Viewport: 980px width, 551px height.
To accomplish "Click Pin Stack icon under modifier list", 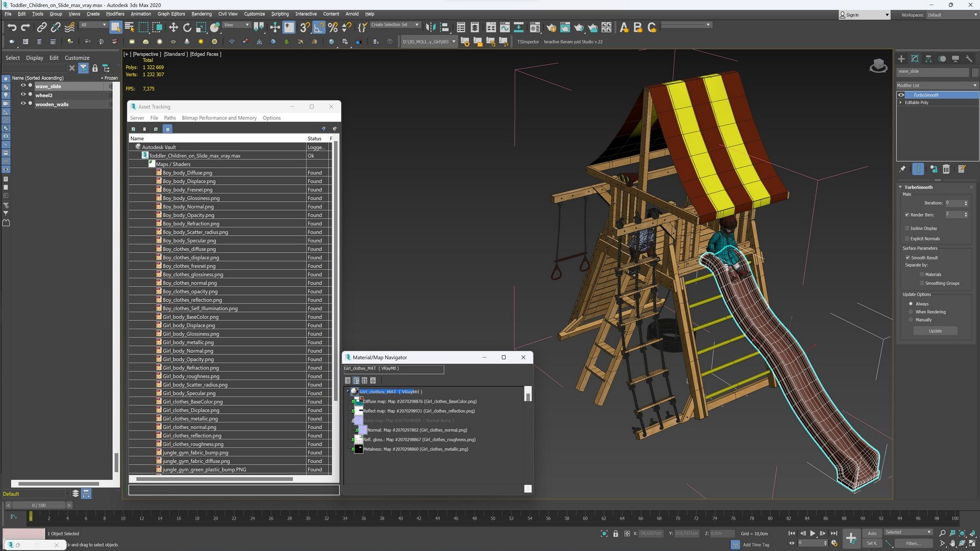I will click(902, 169).
